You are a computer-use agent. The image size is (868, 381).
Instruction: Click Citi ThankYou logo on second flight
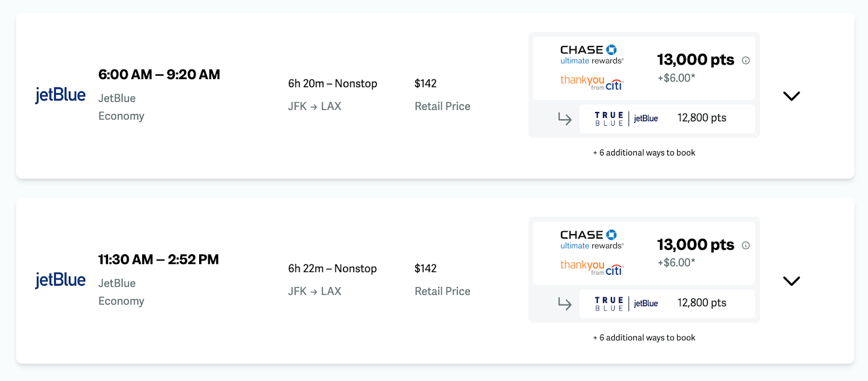pos(591,267)
